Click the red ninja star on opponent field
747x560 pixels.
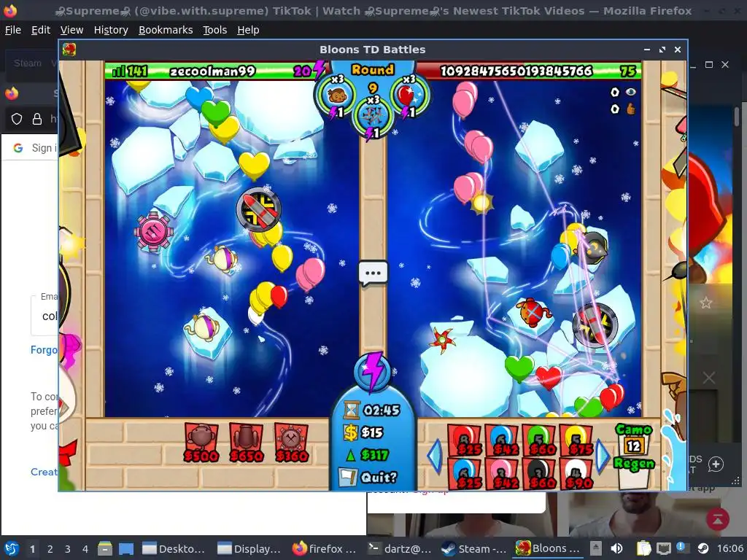pyautogui.click(x=442, y=340)
